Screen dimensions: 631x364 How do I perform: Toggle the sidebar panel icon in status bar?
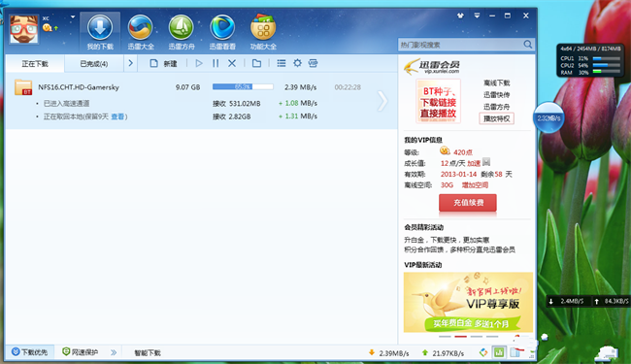point(515,352)
